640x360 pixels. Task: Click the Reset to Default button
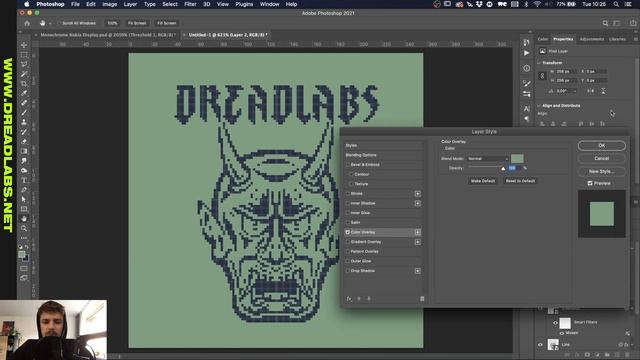coord(520,181)
